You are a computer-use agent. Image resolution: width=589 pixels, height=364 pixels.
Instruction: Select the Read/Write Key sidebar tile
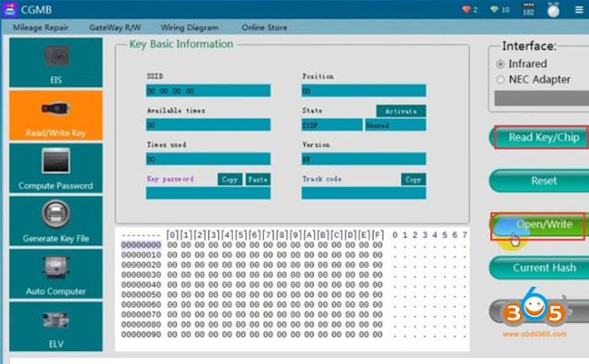tap(56, 115)
